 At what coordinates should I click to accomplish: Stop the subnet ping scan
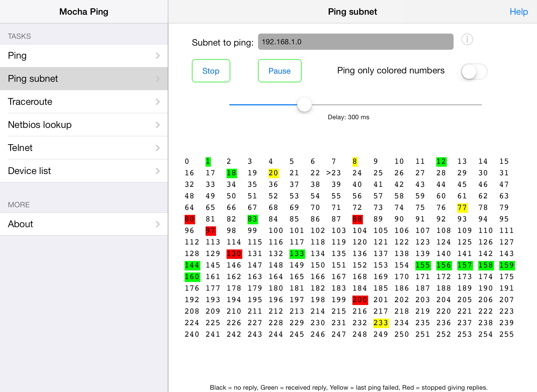pyautogui.click(x=211, y=71)
